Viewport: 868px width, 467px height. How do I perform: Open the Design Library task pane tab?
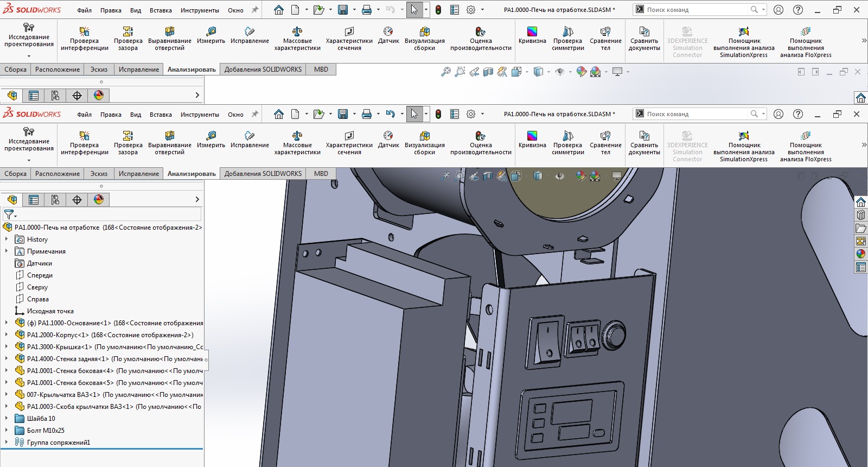[x=861, y=215]
